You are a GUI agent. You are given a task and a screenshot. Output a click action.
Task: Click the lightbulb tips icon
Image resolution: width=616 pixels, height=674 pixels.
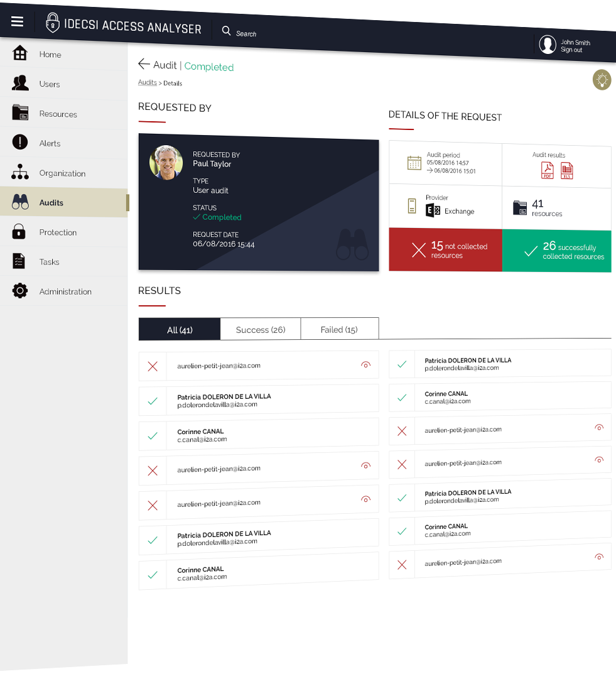pyautogui.click(x=602, y=80)
